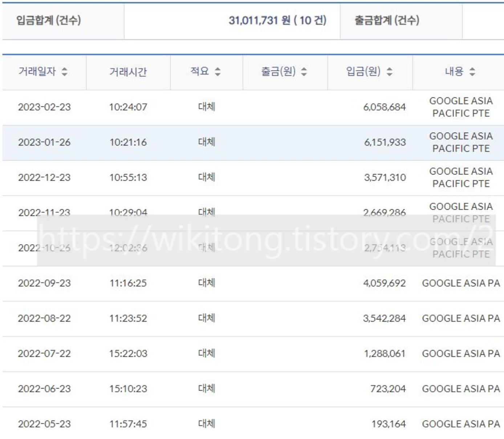Click transaction time 15:22:03

[x=128, y=354]
